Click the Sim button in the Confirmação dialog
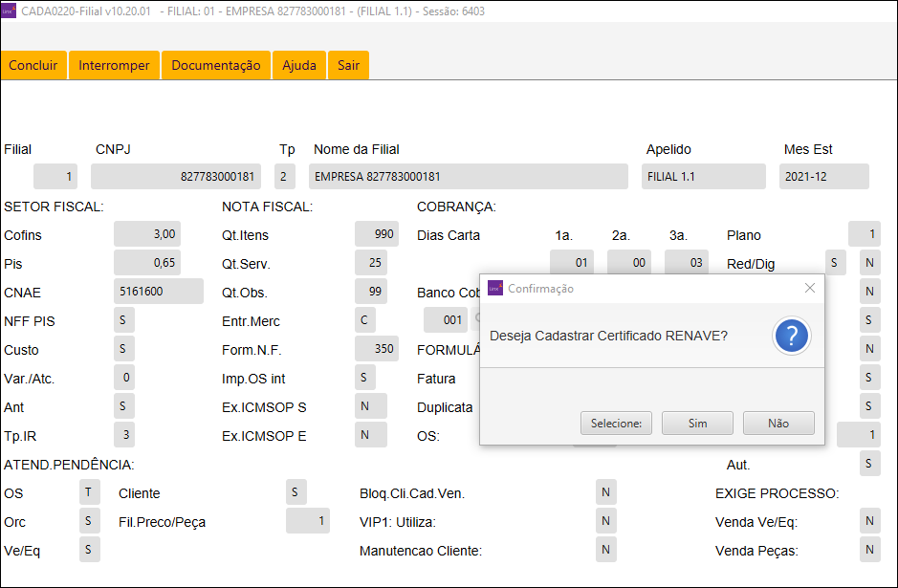The width and height of the screenshot is (898, 588). (697, 424)
